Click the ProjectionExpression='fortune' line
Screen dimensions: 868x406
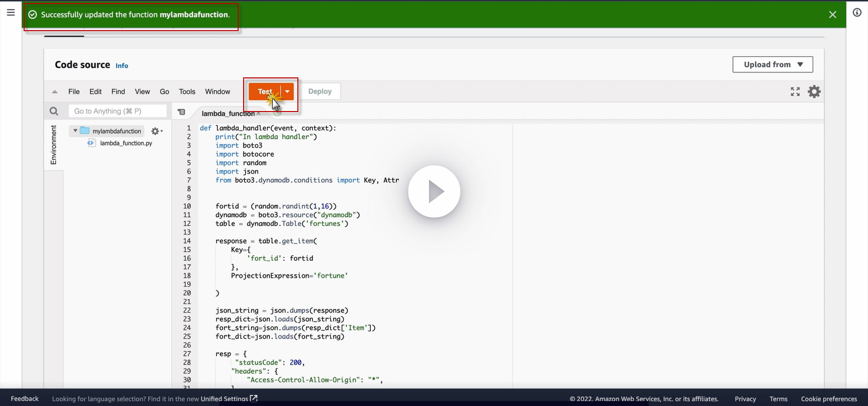pos(289,276)
